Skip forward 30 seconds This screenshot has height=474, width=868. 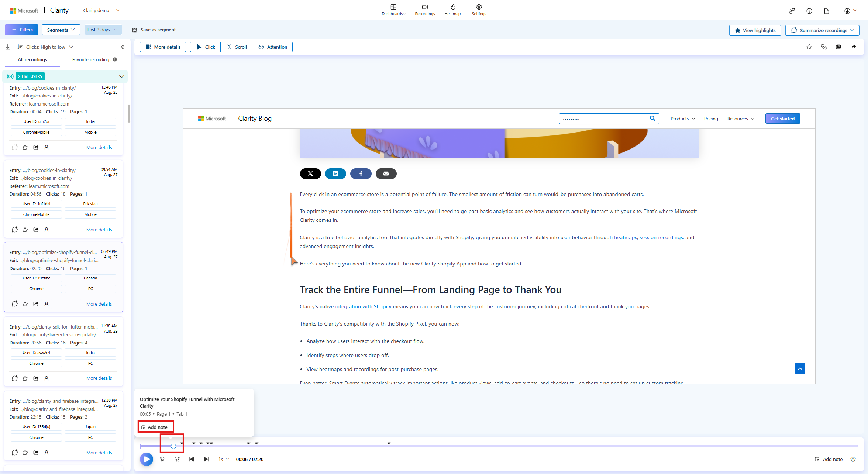pos(177,459)
